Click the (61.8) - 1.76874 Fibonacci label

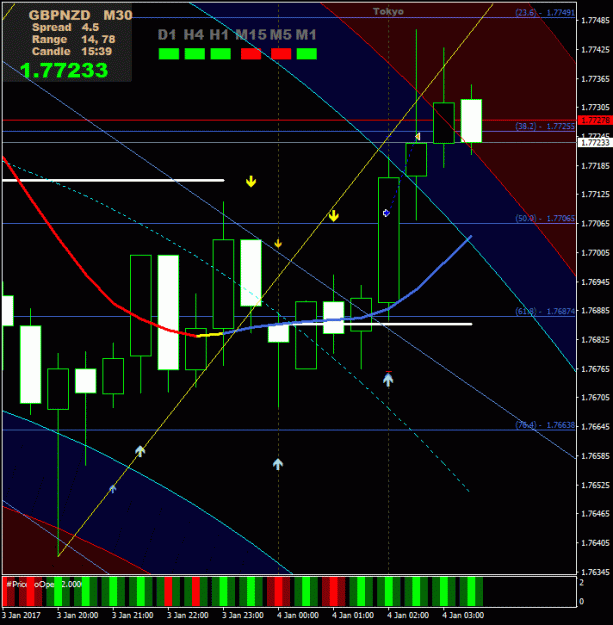(545, 311)
